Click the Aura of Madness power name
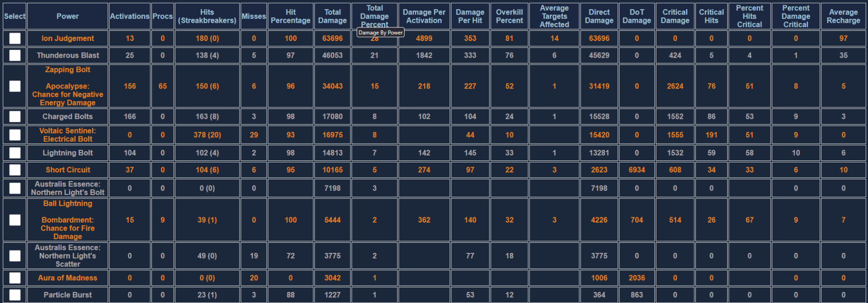 coord(68,278)
